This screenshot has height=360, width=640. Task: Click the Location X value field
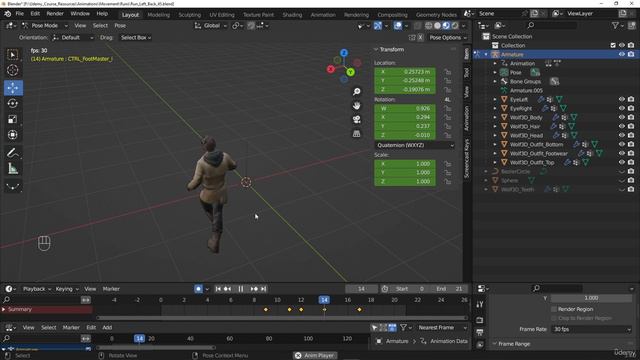tap(405, 72)
